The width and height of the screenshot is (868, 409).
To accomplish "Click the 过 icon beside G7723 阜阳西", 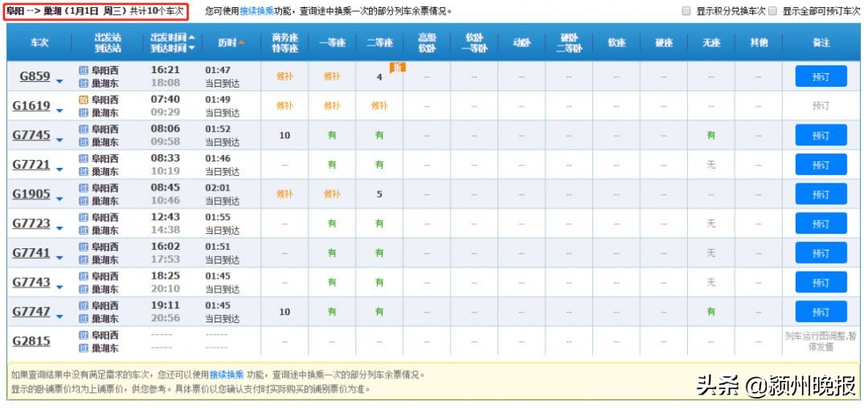I will click(x=84, y=217).
